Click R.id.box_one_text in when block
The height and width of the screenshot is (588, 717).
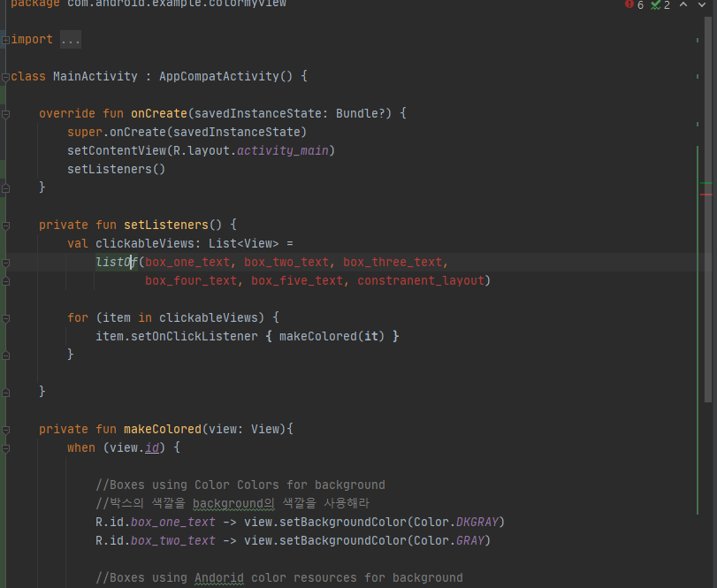pos(155,523)
